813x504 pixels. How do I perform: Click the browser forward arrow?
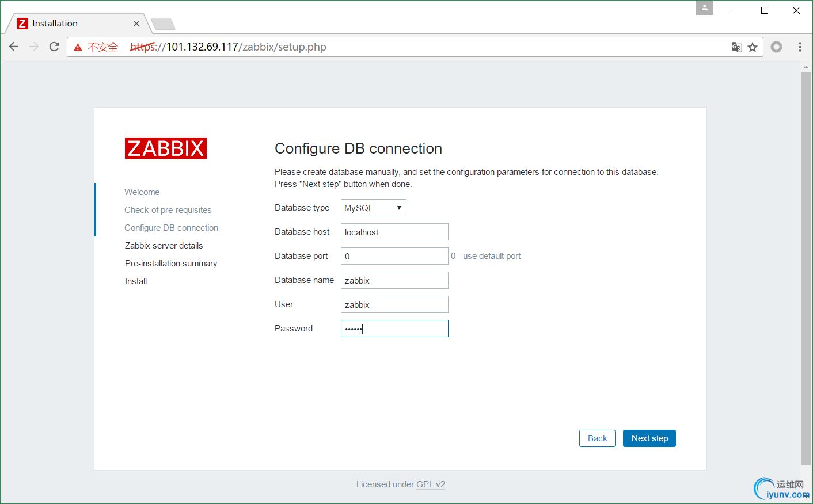(34, 47)
